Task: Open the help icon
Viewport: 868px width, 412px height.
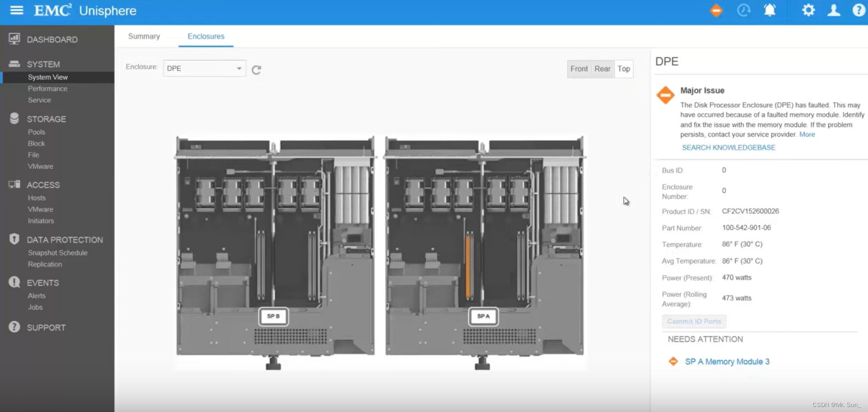Action: coord(858,11)
